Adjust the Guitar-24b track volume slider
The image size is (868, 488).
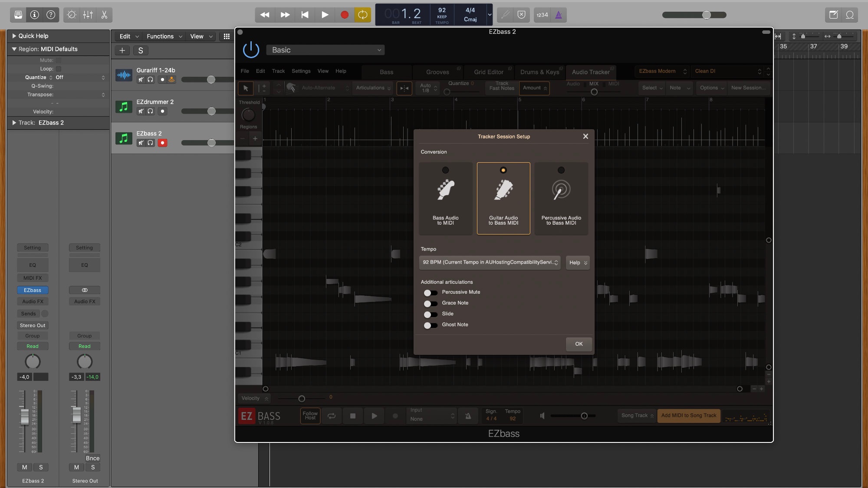pyautogui.click(x=211, y=79)
